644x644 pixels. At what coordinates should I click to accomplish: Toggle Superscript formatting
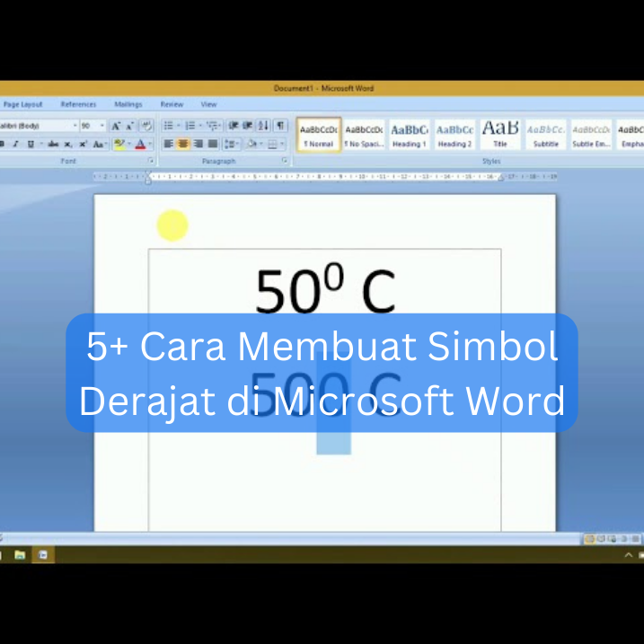click(83, 145)
